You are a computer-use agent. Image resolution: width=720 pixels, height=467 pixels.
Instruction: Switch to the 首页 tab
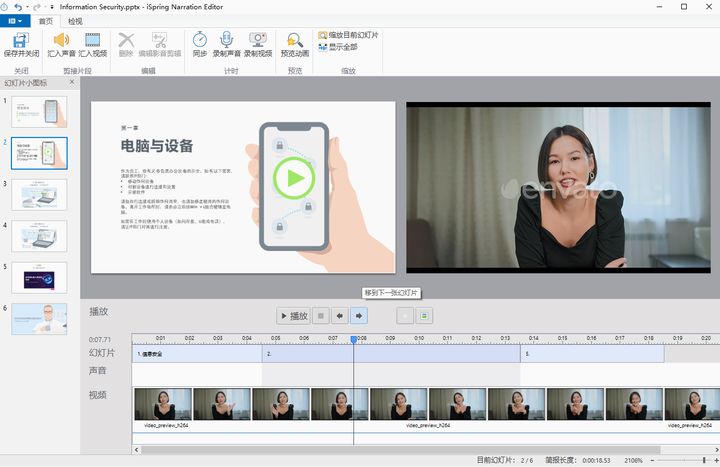[45, 21]
